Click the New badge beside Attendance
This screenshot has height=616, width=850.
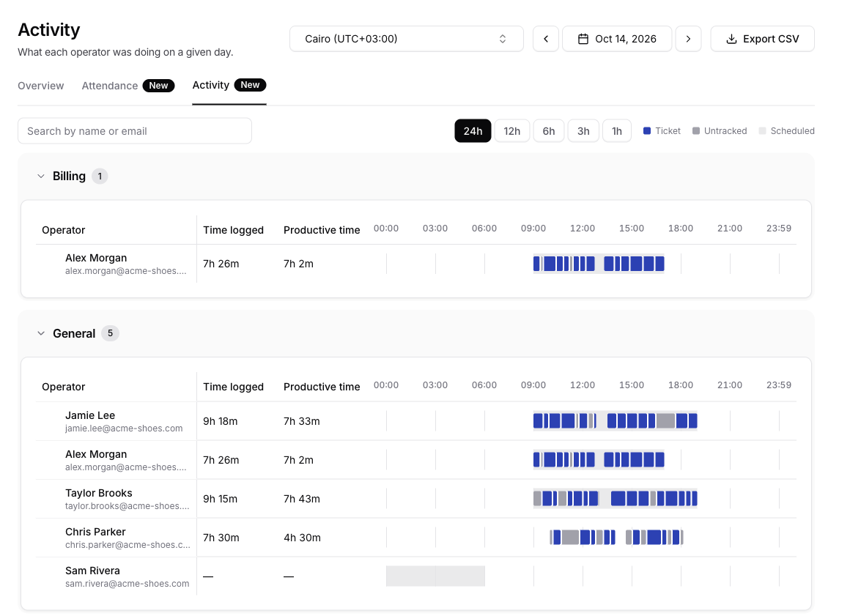(x=159, y=86)
